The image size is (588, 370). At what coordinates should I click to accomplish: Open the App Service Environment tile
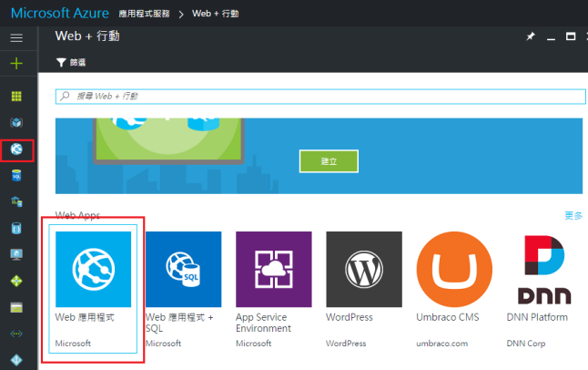274,289
